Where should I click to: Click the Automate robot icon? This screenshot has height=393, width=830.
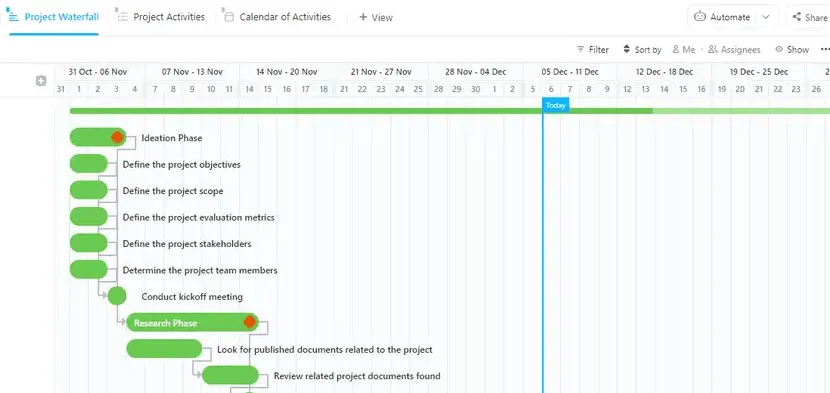pyautogui.click(x=700, y=16)
